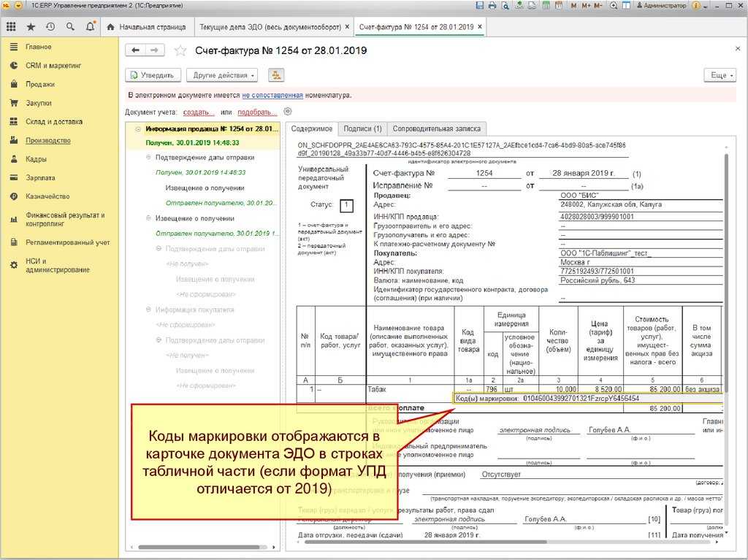Open the calendar icon in title bar
Image resolution: width=748 pixels, height=560 pixels.
click(x=559, y=6)
